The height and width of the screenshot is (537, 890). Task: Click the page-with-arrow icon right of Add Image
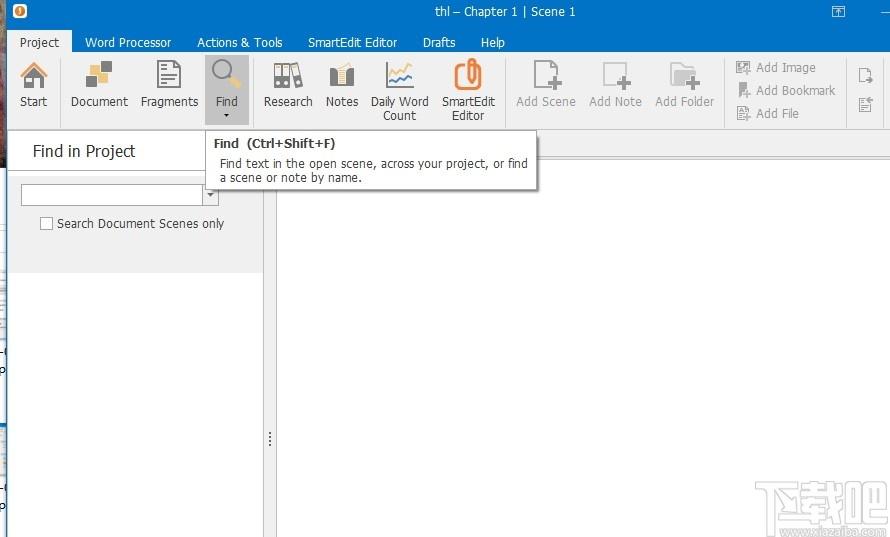tap(865, 75)
